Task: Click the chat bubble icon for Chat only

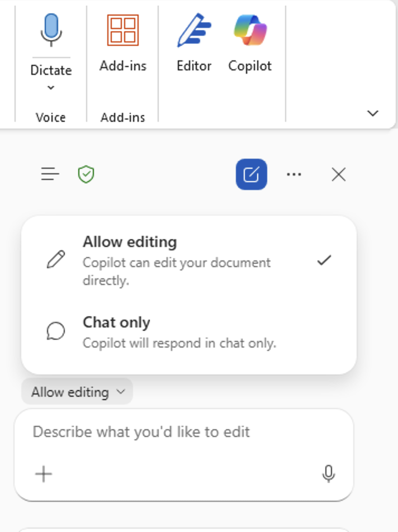Action: tap(55, 331)
